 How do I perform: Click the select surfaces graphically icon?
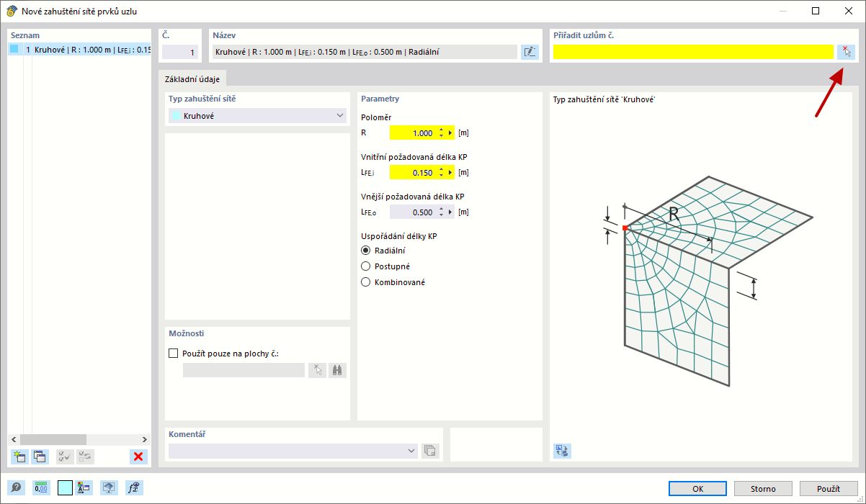pos(317,370)
